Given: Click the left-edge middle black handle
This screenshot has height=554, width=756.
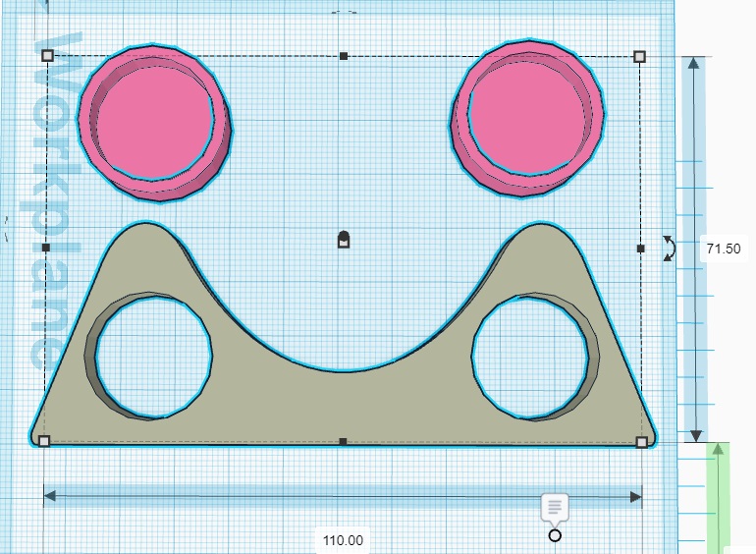Looking at the screenshot, I should [x=45, y=248].
